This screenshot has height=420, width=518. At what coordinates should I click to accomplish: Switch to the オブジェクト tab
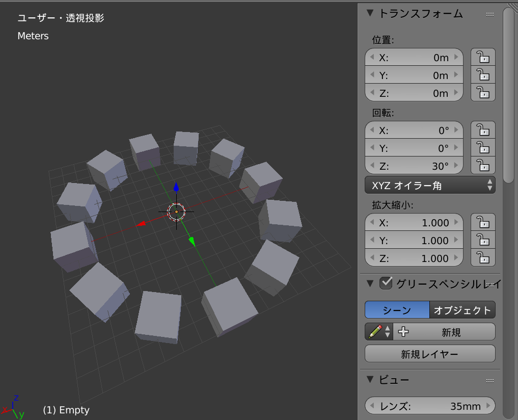tap(462, 309)
